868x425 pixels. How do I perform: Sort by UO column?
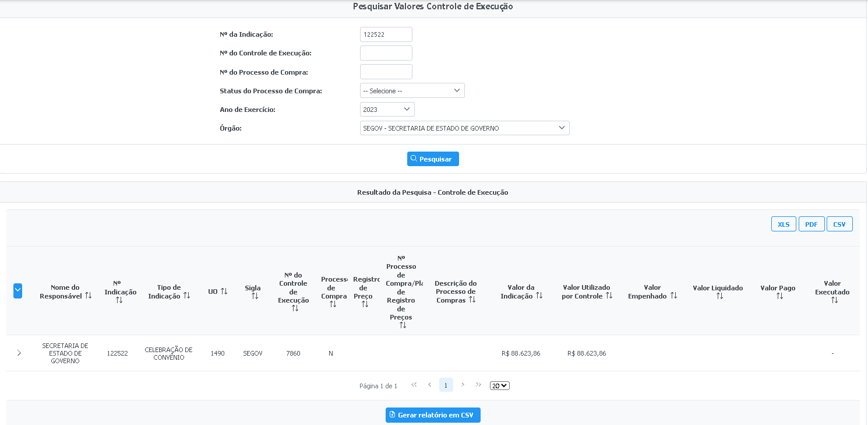pyautogui.click(x=224, y=291)
